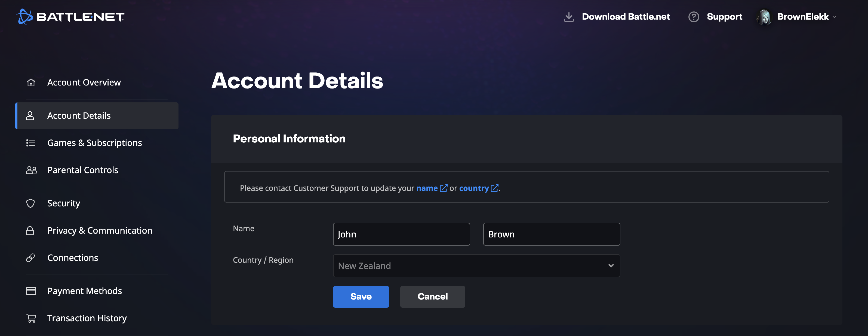The height and width of the screenshot is (336, 868).
Task: Click Download Battle.net link
Action: 626,17
